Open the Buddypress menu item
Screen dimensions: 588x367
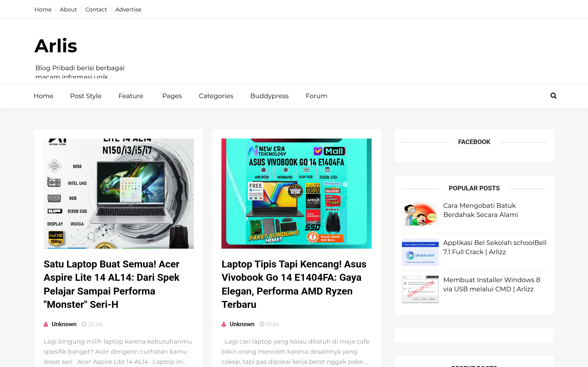point(269,96)
